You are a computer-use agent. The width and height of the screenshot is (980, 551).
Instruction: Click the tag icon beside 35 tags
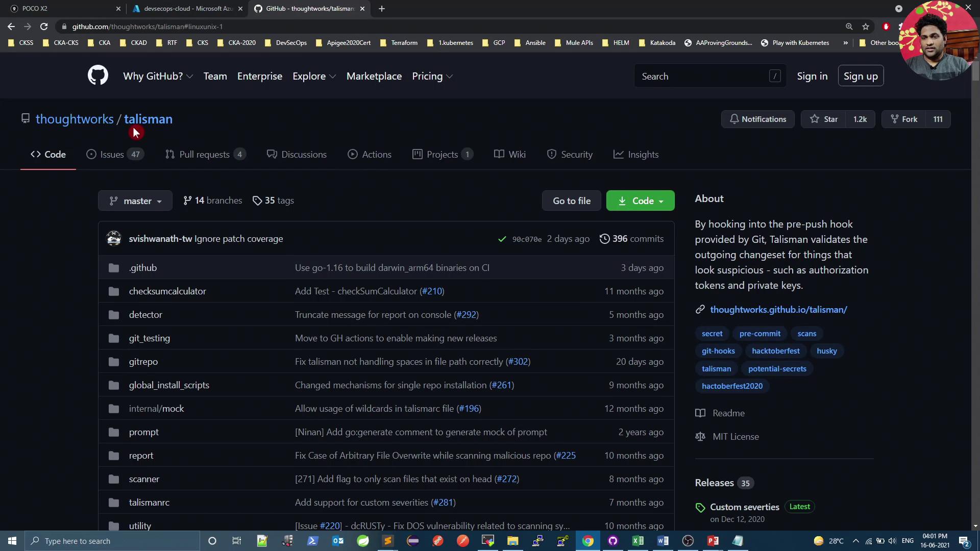[x=257, y=201]
